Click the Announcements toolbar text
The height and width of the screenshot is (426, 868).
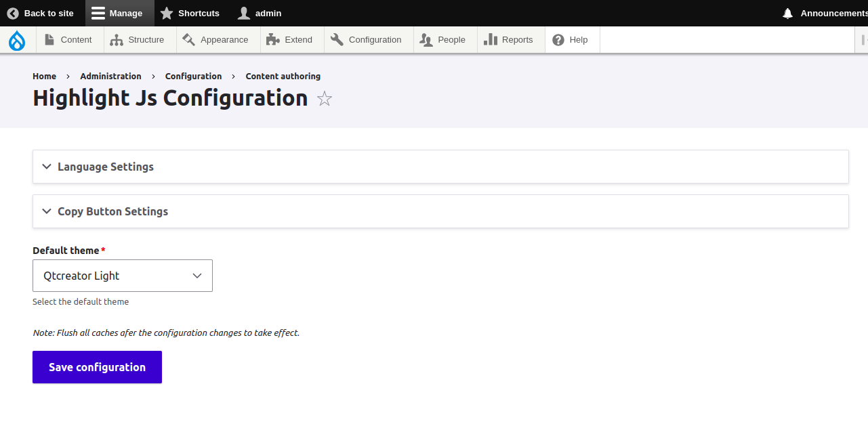834,13
